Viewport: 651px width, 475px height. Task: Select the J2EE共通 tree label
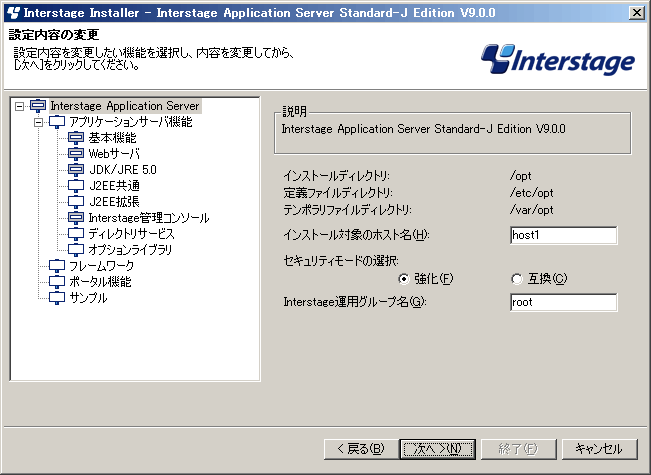(114, 186)
